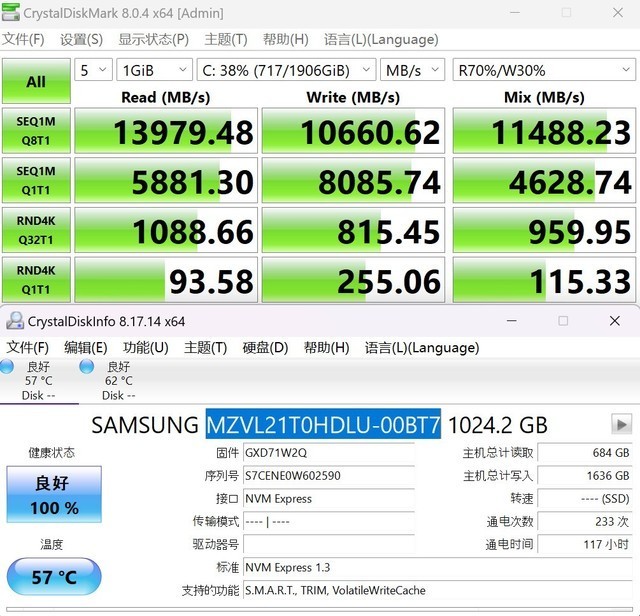Click the host reads value 684 GB
The image size is (640, 616).
click(x=584, y=453)
